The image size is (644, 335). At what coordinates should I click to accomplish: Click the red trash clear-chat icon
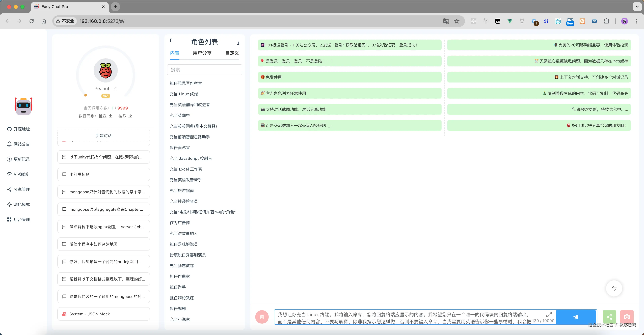click(x=262, y=317)
